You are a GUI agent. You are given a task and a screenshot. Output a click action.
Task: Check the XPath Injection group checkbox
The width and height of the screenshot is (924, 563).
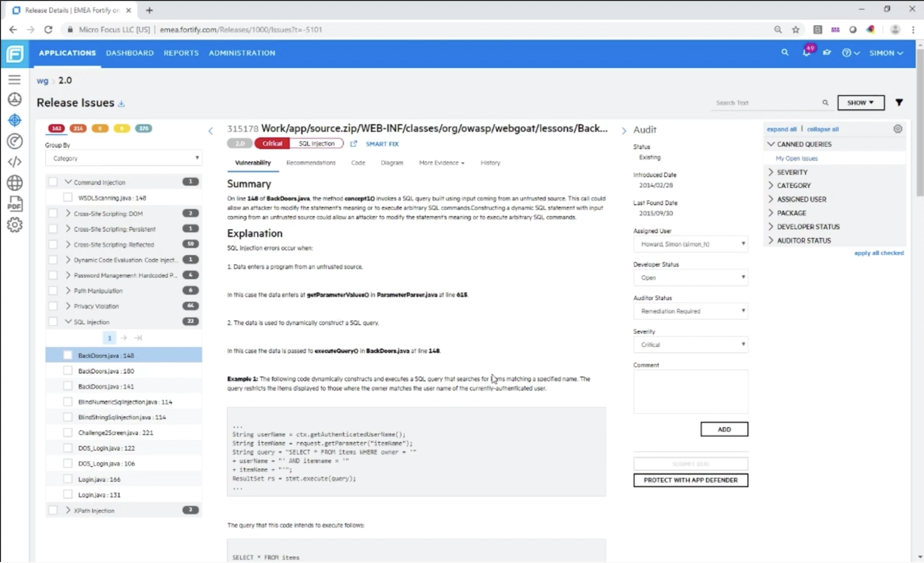[53, 510]
